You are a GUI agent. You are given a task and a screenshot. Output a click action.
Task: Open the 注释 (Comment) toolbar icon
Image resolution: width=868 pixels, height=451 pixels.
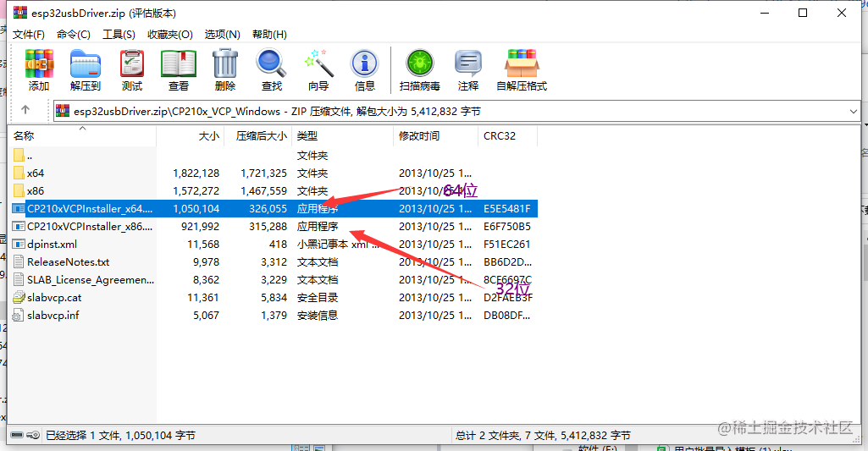(x=468, y=69)
